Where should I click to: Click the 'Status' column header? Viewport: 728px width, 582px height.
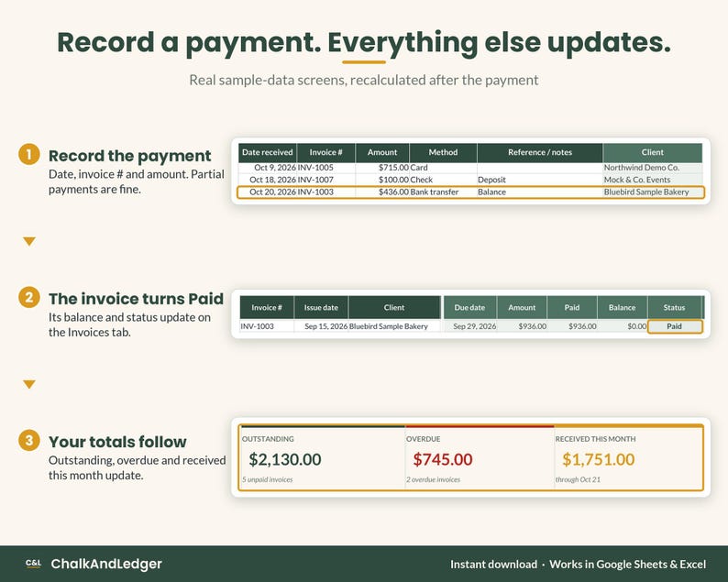click(674, 307)
